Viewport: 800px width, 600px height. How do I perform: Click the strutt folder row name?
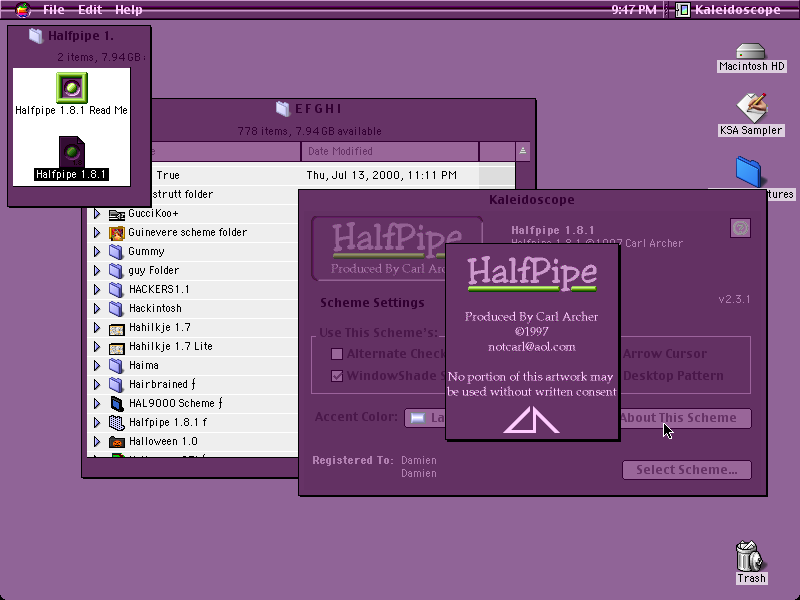point(182,194)
